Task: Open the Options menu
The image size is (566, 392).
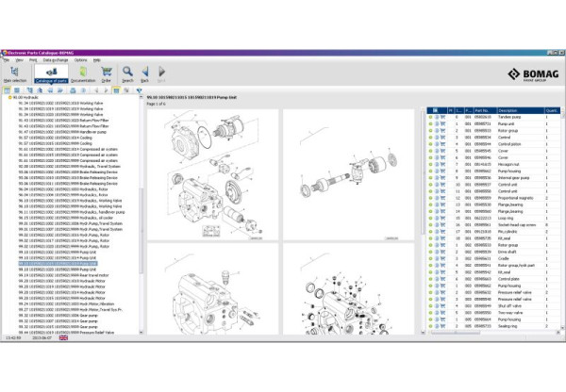Action: pos(81,59)
